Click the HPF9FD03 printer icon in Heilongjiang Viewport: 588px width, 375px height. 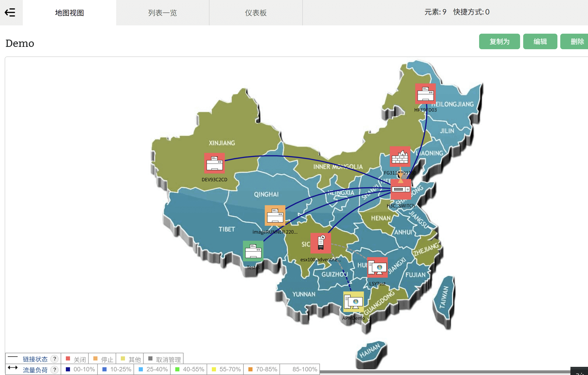[x=425, y=94]
